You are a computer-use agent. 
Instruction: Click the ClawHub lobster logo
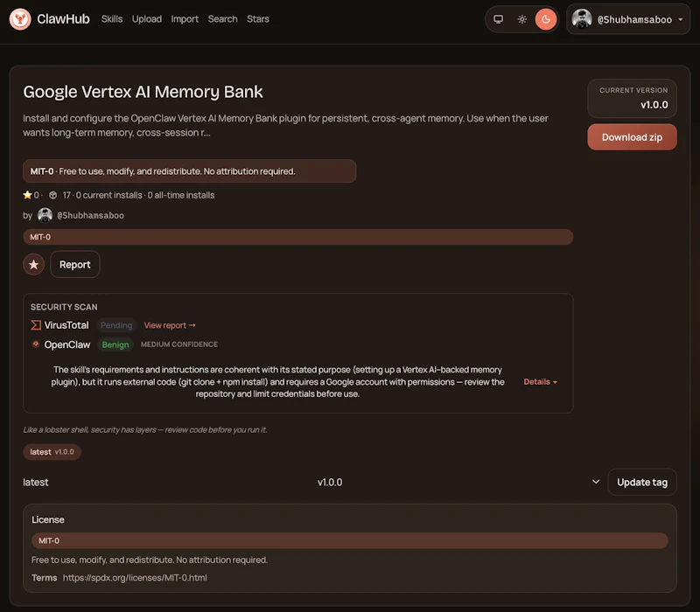coord(20,19)
